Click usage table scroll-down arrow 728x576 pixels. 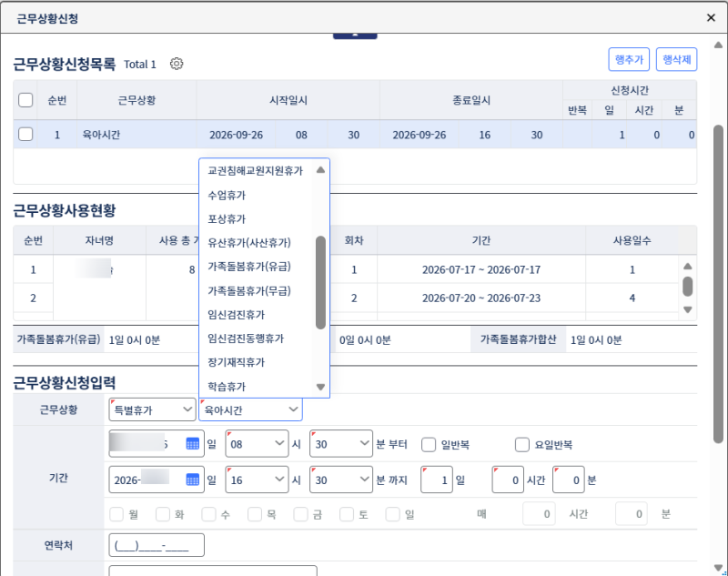coord(688,309)
